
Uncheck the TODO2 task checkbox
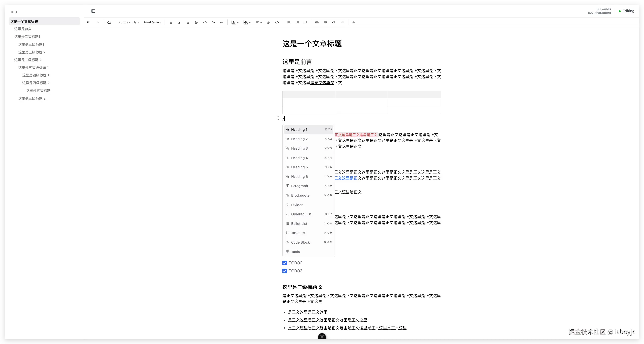(x=284, y=263)
